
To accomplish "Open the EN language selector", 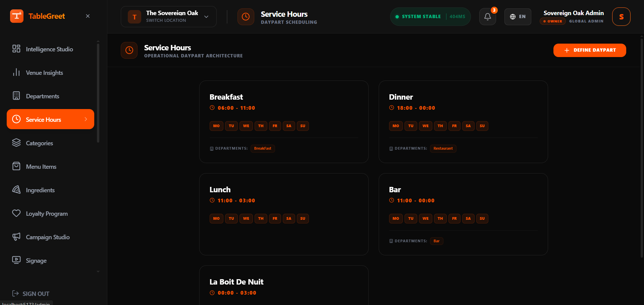I will (518, 16).
